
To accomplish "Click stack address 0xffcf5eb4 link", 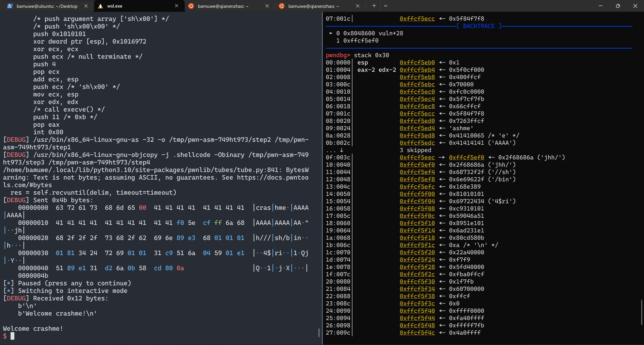I will (417, 70).
